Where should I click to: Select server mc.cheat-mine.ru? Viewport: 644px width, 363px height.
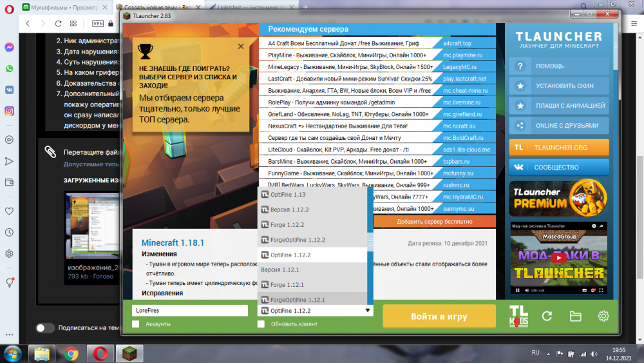[x=466, y=90]
